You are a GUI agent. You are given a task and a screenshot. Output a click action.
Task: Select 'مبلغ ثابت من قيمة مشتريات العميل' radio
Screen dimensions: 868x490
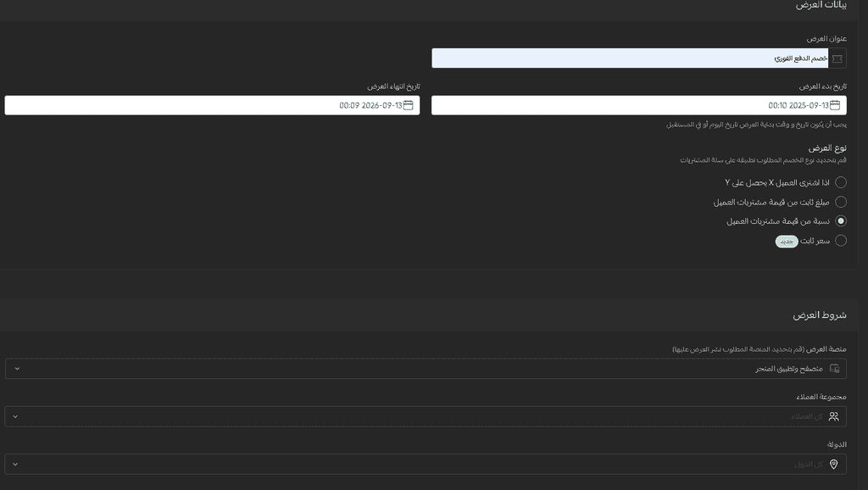[x=840, y=202]
